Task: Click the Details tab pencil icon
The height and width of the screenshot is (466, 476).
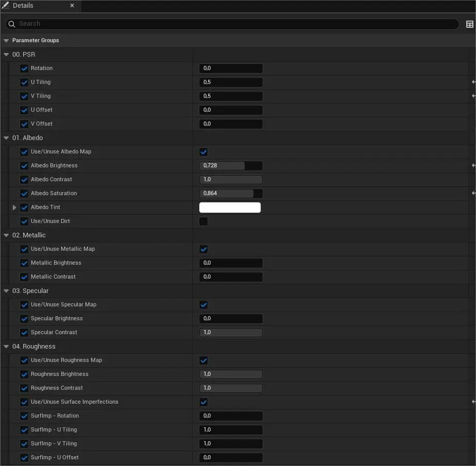Action: point(6,5)
